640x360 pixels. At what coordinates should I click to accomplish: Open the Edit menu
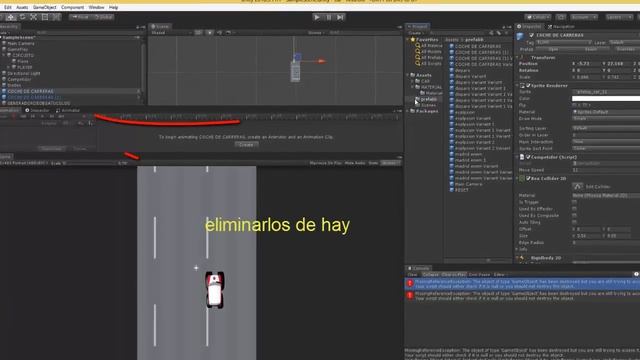8,7
